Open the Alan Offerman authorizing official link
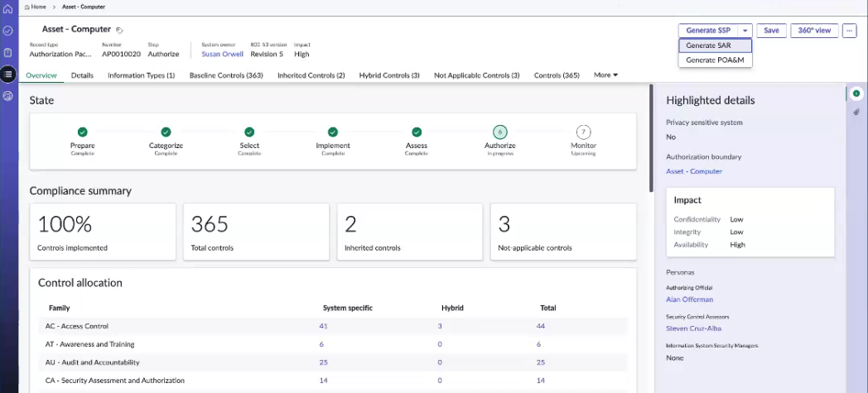Screen dimensions: 868x393 click(689, 300)
